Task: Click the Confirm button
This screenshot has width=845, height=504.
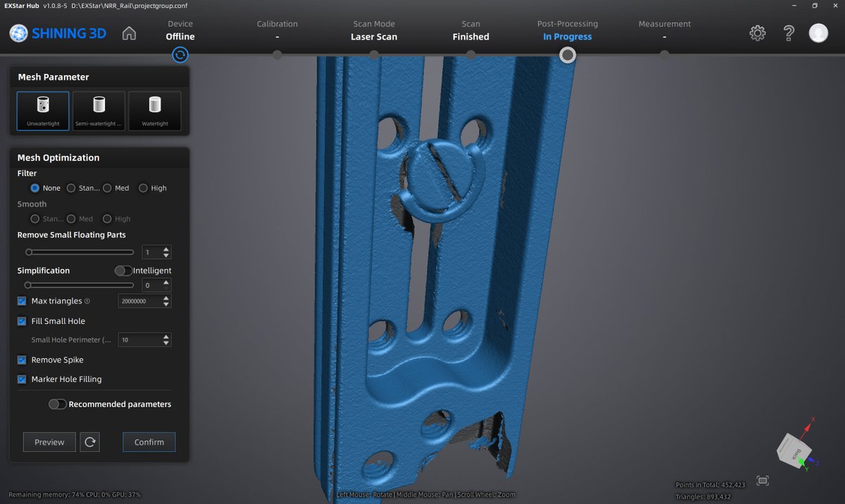Action: (149, 442)
